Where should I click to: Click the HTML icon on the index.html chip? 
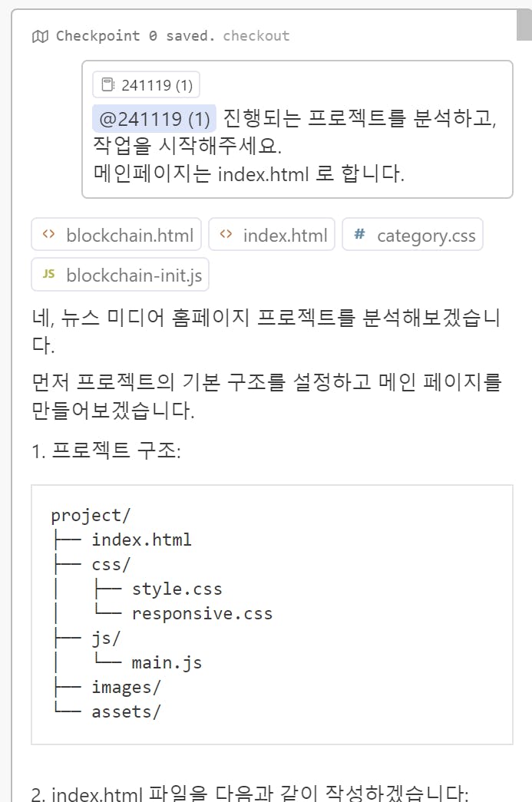[225, 234]
